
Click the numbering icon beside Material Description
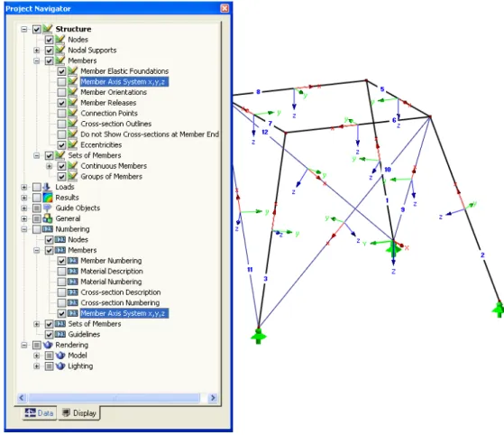point(73,272)
